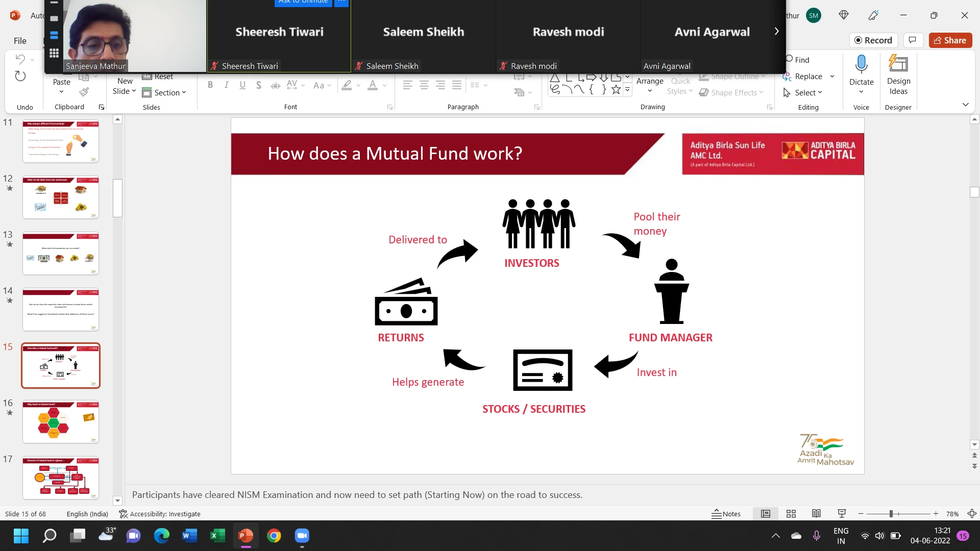The height and width of the screenshot is (551, 980).
Task: Fit slide to current window
Action: 972,514
